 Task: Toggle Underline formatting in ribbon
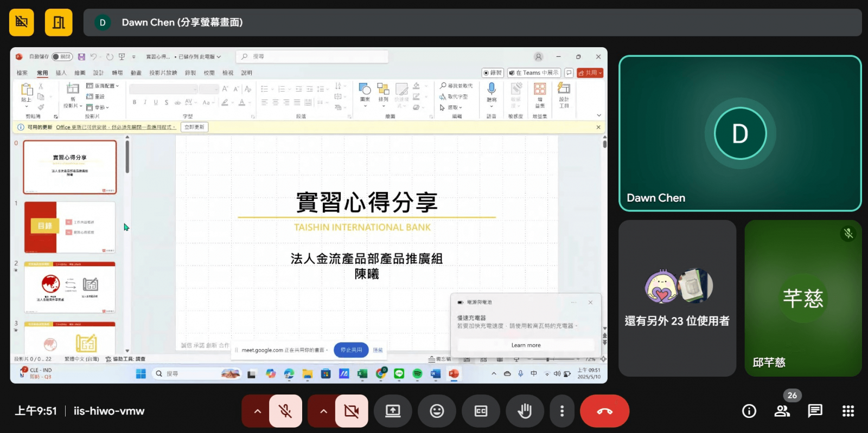point(156,102)
